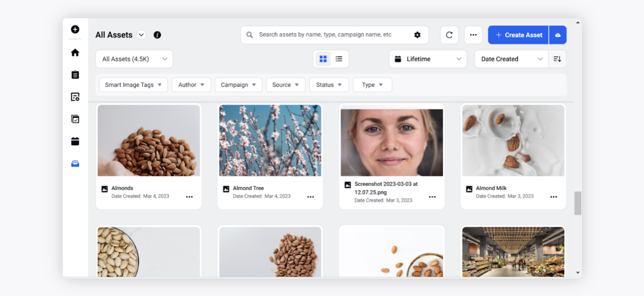Expand the All Assets title chevron
Viewport: 644px width, 296px height.
pos(141,35)
